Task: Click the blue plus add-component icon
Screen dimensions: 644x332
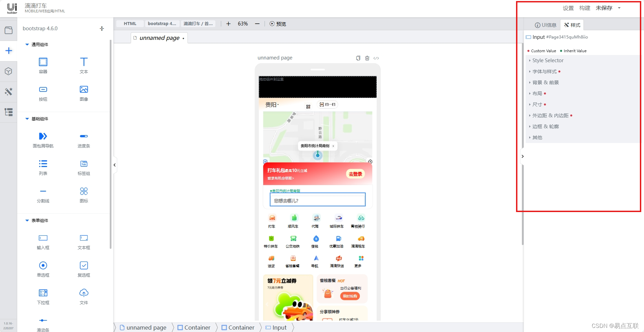Action: (9, 51)
